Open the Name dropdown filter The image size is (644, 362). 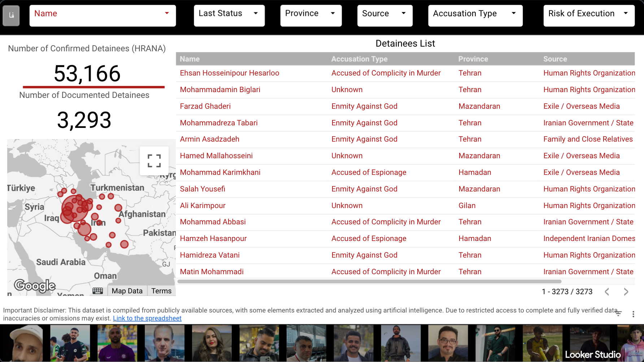103,16
